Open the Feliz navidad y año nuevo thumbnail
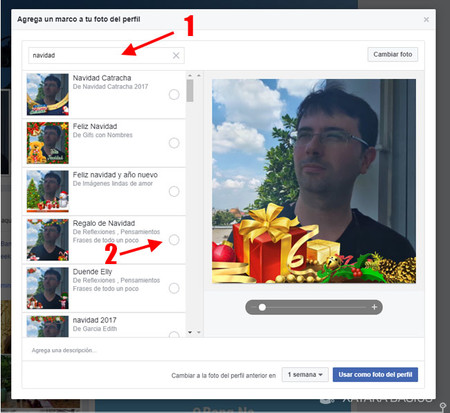Image resolution: width=450 pixels, height=413 pixels. pos(48,191)
